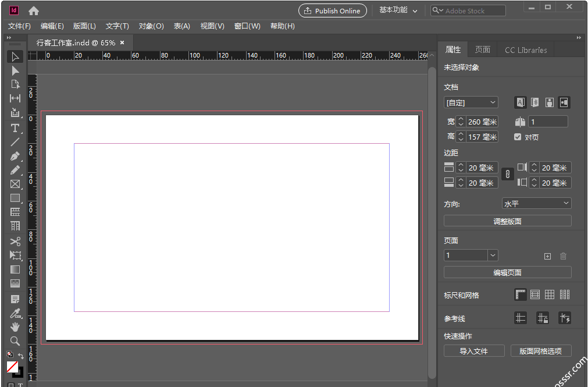Viewport: 588px width, 387px height.
Task: Click the black stroke color swatch
Action: coord(20,374)
